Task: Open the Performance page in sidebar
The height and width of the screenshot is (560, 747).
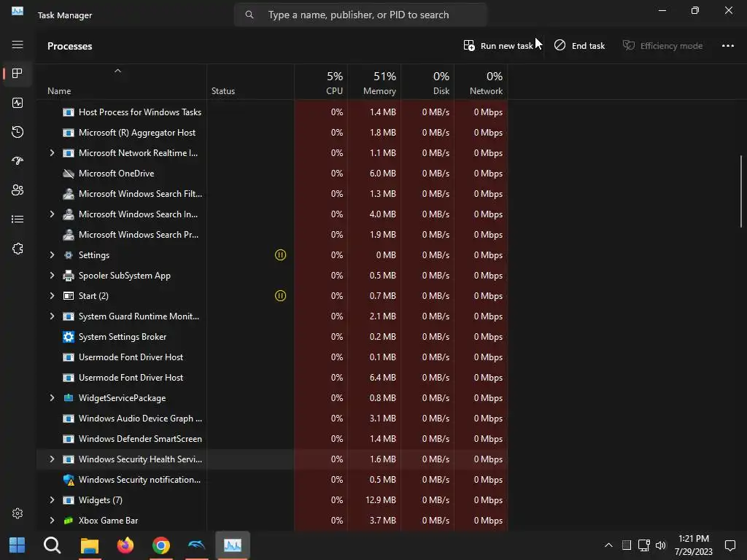Action: pos(18,103)
